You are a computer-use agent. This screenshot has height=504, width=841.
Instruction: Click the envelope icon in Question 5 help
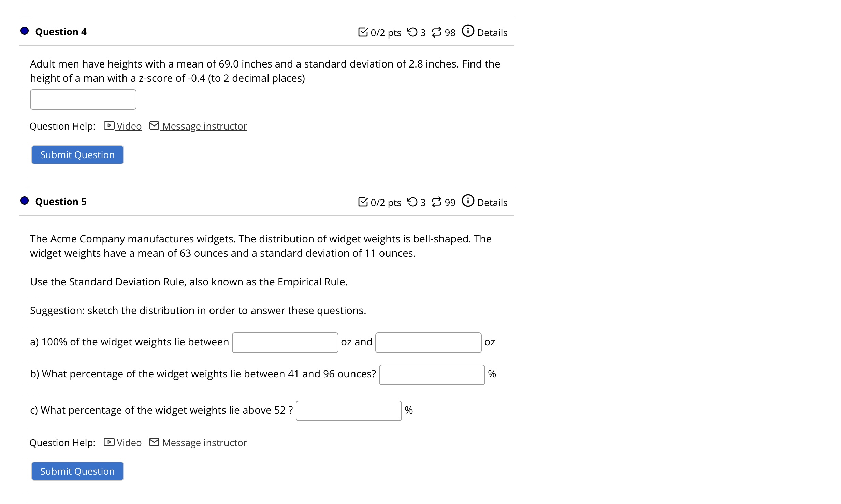[x=154, y=442]
